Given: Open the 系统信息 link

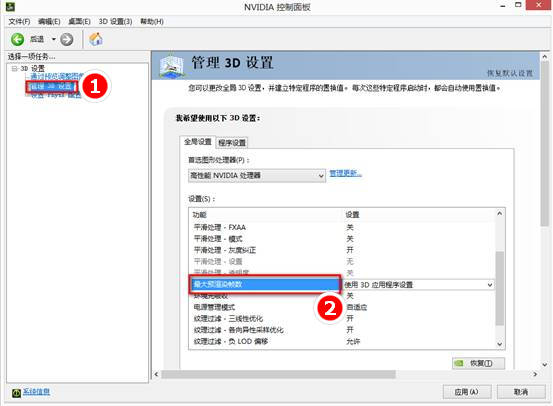Looking at the screenshot, I should 37,392.
